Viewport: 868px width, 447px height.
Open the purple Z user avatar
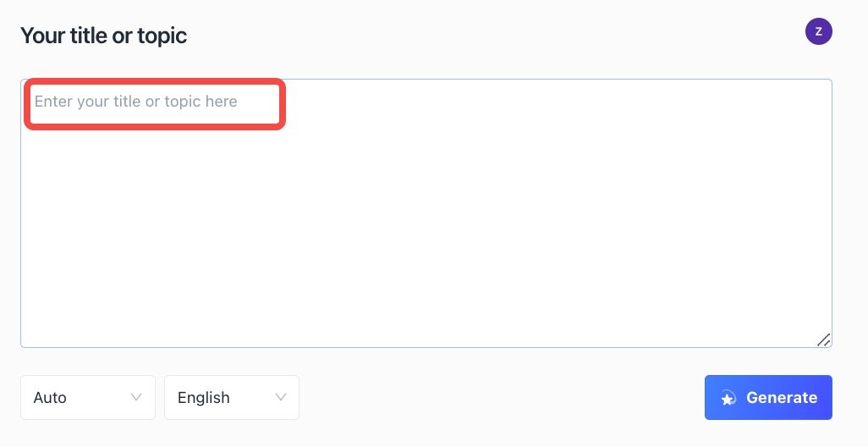[818, 31]
